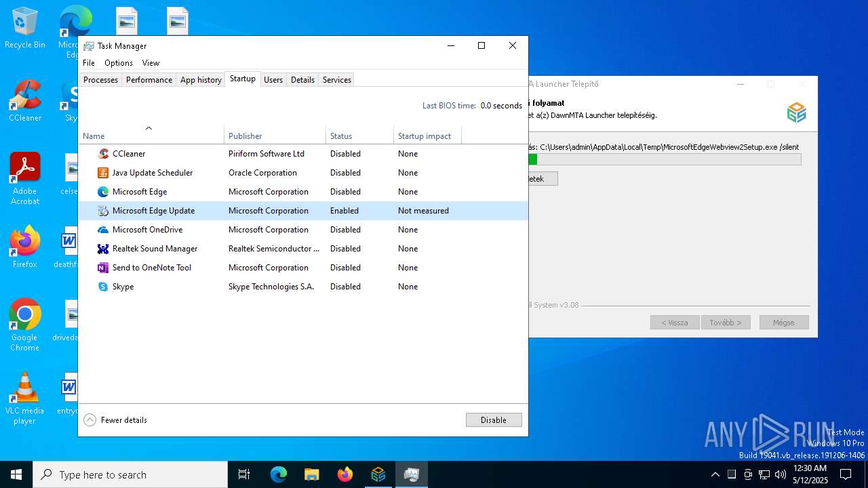Select the Microsoft OneDrive row name
The image size is (868, 488).
(x=147, y=230)
